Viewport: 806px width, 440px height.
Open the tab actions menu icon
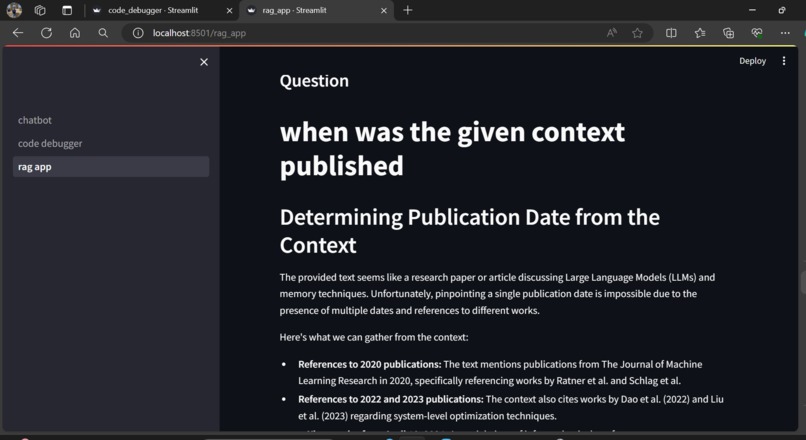(67, 10)
